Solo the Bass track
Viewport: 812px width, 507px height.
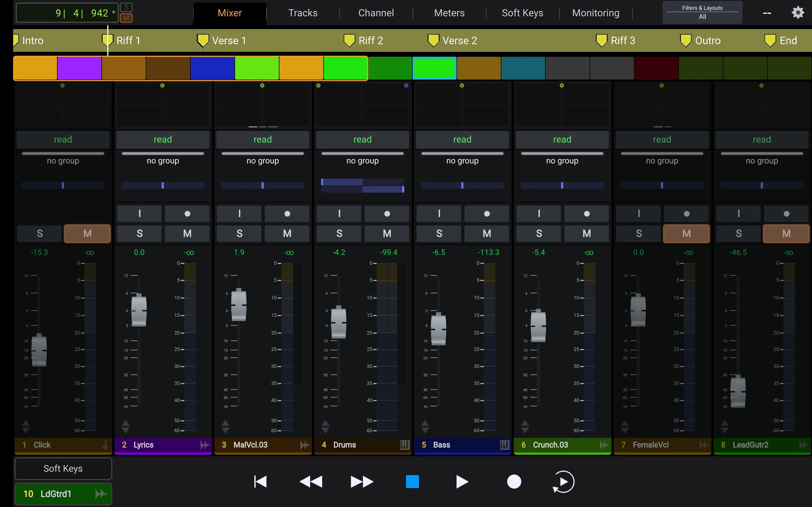click(439, 233)
